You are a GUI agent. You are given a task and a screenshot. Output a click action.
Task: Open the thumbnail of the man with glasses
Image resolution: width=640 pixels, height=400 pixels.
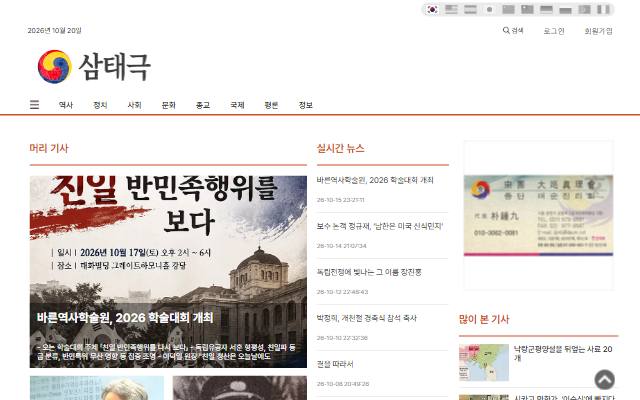coord(97,388)
